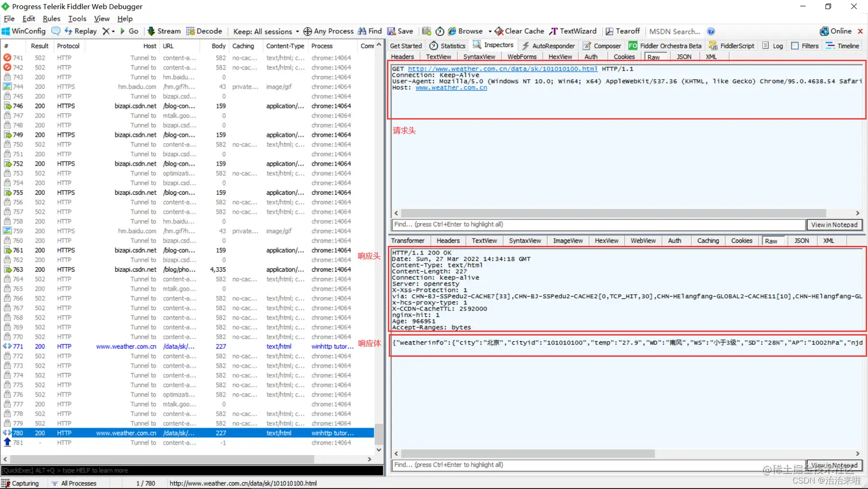Launch Browse with the IE icon
The width and height of the screenshot is (868, 489).
(466, 31)
